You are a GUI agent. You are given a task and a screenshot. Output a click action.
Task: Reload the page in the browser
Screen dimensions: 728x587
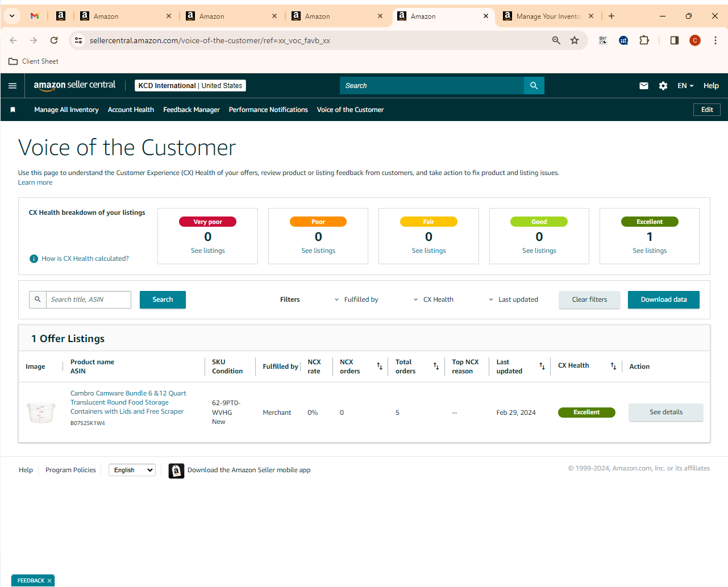54,40
